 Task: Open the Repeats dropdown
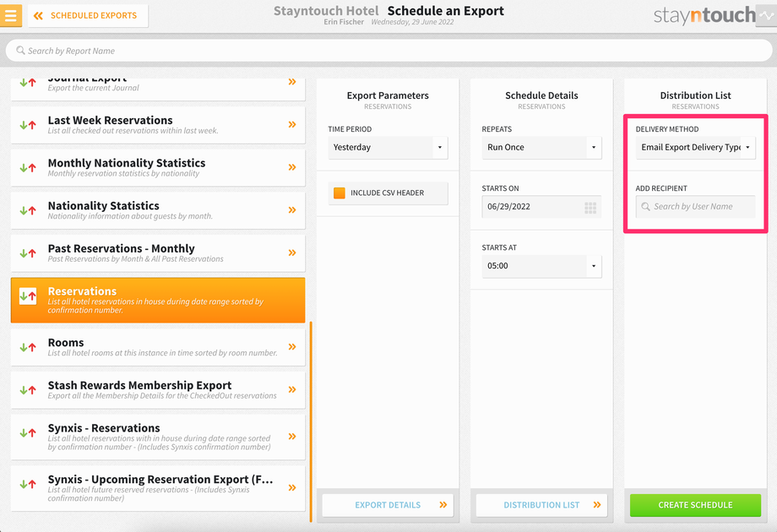541,147
